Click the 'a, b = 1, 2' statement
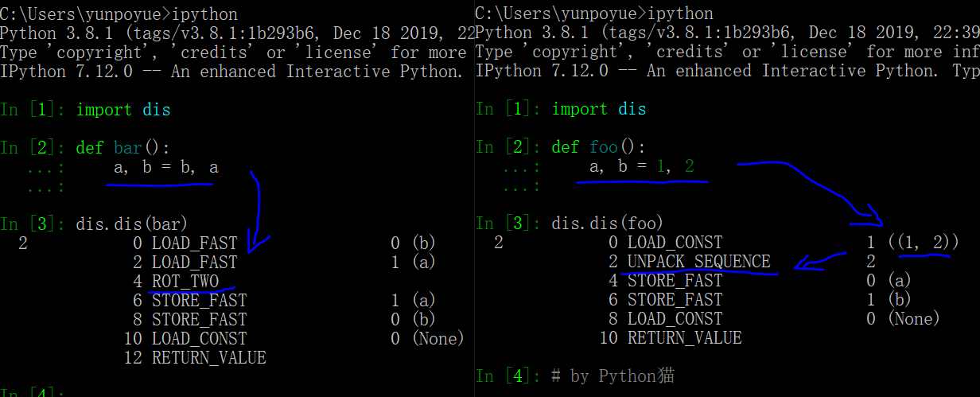Image resolution: width=980 pixels, height=397 pixels. point(642,166)
